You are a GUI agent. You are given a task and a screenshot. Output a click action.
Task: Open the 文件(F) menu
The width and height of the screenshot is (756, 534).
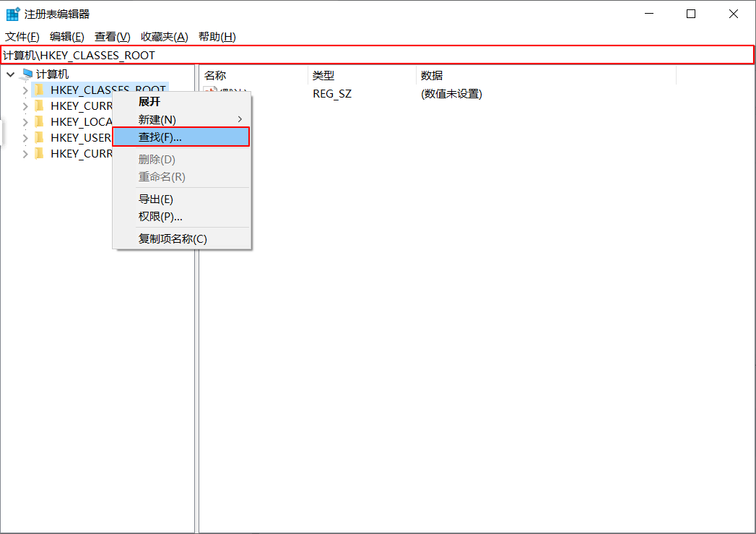[22, 37]
